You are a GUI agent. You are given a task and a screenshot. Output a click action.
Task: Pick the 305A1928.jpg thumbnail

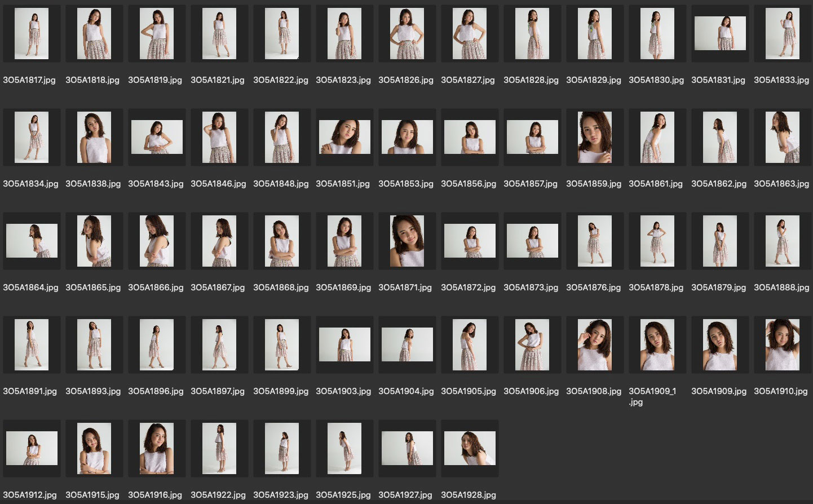tap(470, 448)
